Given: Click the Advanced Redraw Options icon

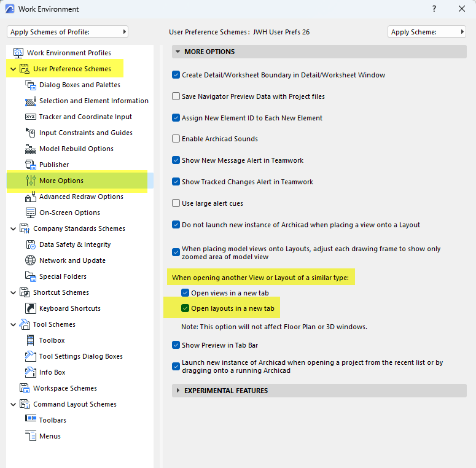Looking at the screenshot, I should coord(30,197).
